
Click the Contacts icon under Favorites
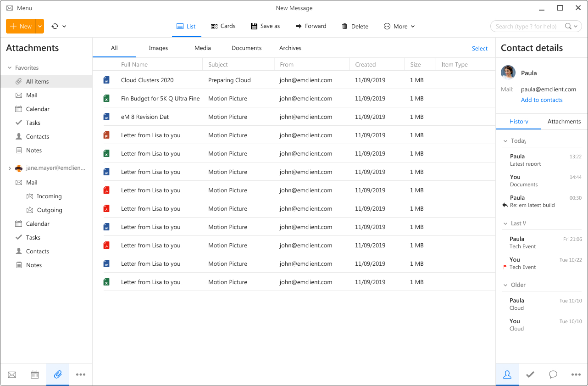pyautogui.click(x=37, y=136)
